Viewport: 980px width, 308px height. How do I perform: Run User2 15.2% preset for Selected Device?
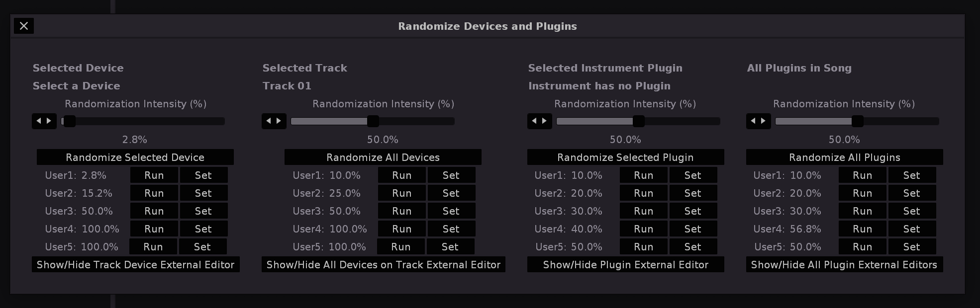[x=154, y=193]
